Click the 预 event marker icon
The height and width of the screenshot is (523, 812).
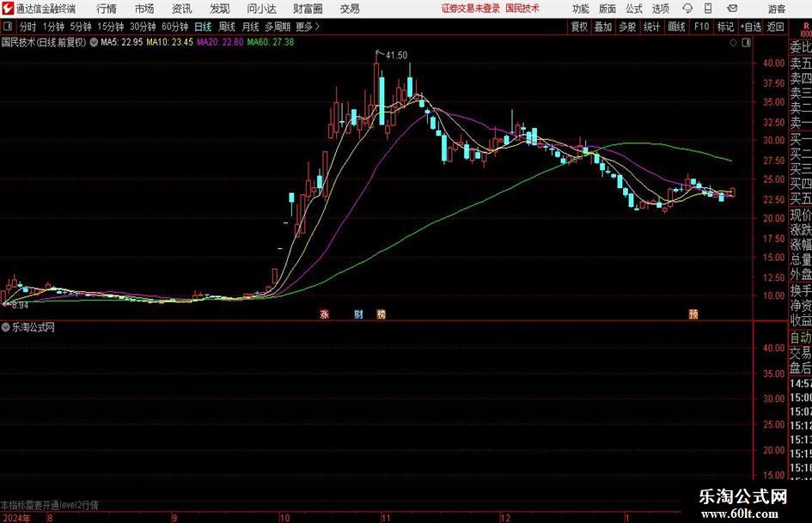[693, 313]
